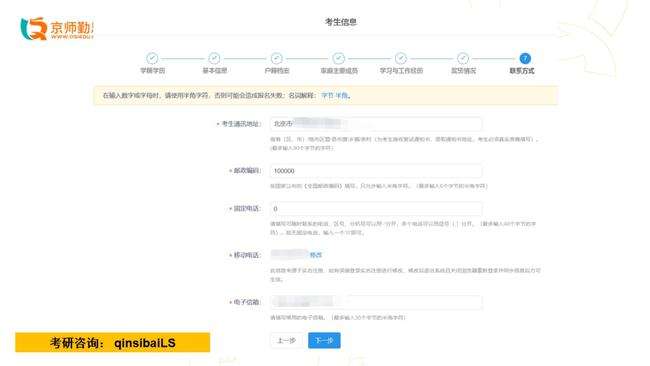Screen dimensions: 650x366
Task: Focus the 邮政编码 field containing 100000
Action: coord(376,171)
